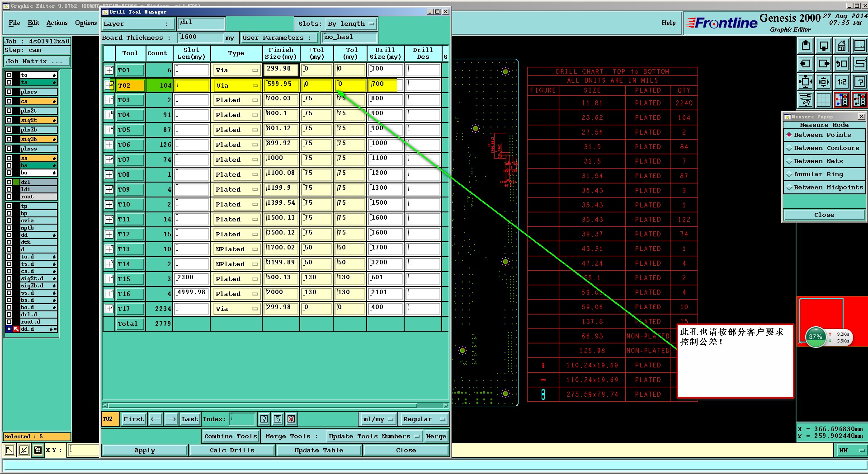Click Close in the Measure Popup
This screenshot has width=868, height=474.
824,215
